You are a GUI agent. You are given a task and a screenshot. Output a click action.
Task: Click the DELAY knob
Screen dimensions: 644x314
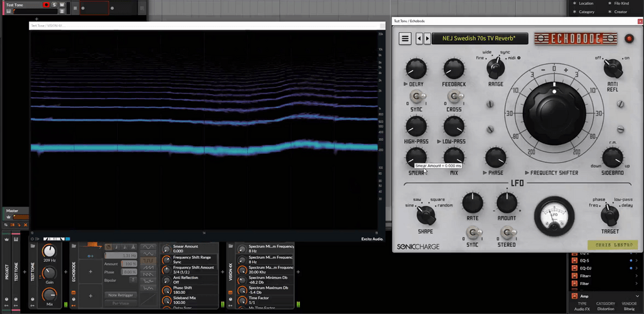point(416,68)
